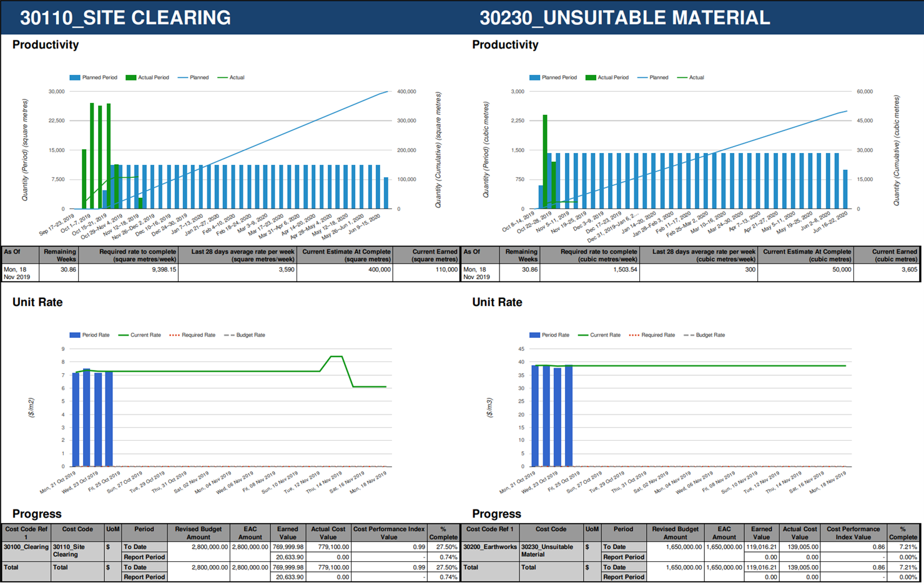Click Cost Performance Index Value header in Site Clearing table

tap(389, 533)
